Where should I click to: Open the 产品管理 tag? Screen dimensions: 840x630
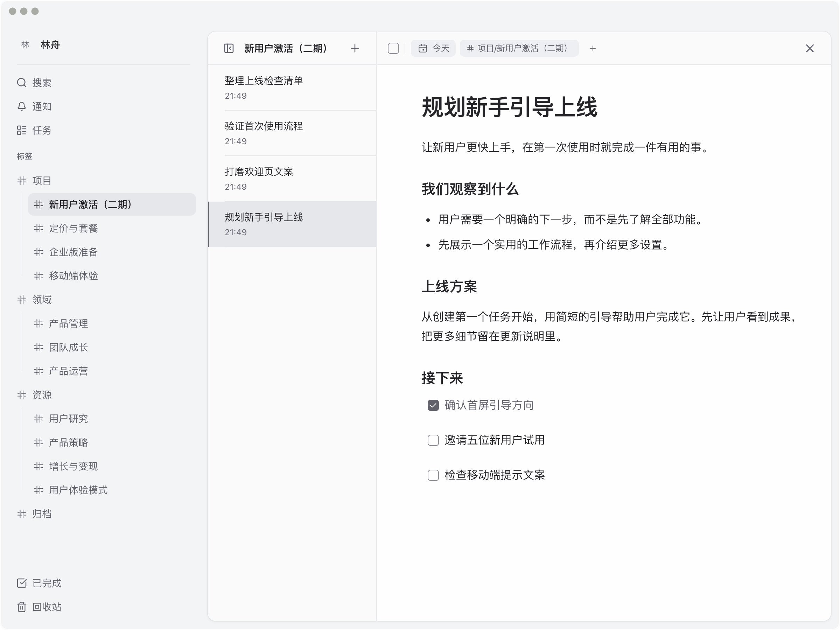point(112,323)
